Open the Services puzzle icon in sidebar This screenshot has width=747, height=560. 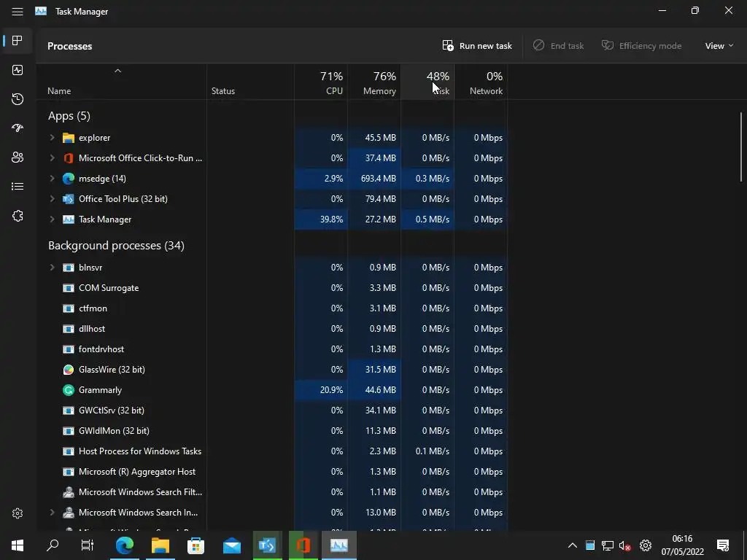click(18, 216)
